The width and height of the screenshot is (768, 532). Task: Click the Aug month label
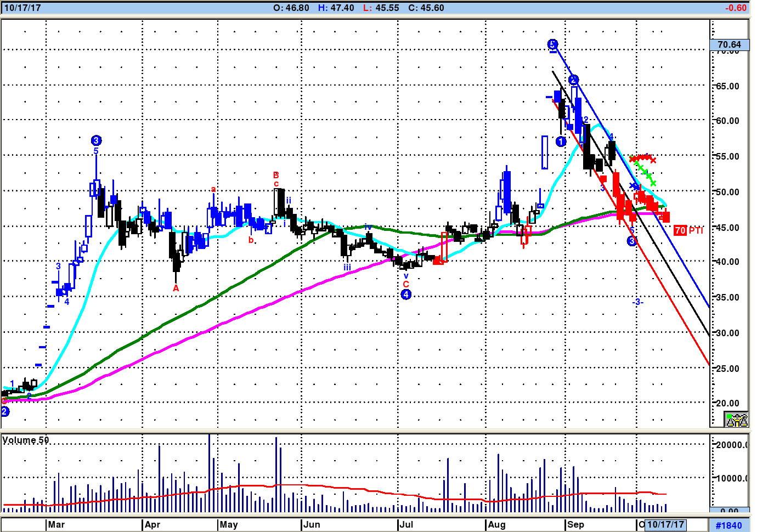(x=496, y=524)
